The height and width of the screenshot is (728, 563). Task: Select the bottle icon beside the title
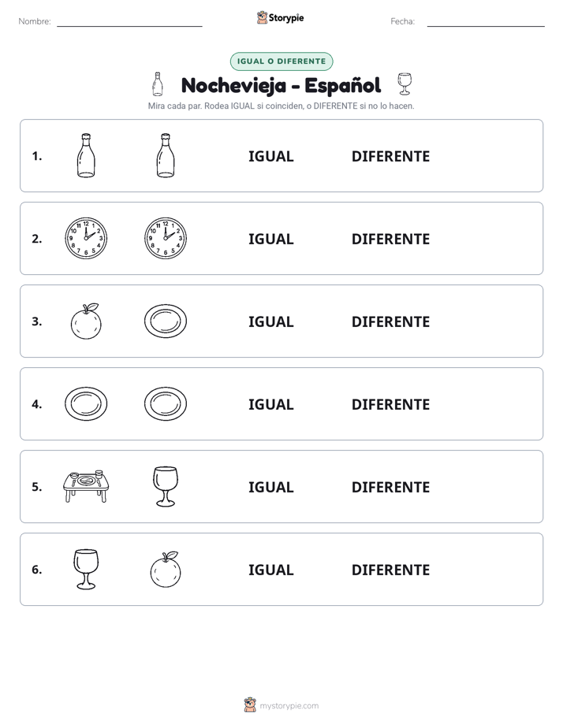[158, 84]
